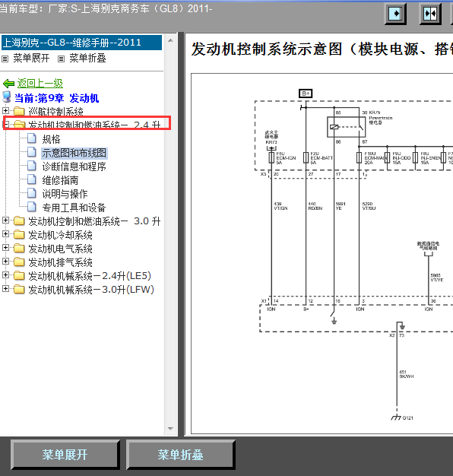Click folder icon of 发动机电气系统

coord(19,248)
